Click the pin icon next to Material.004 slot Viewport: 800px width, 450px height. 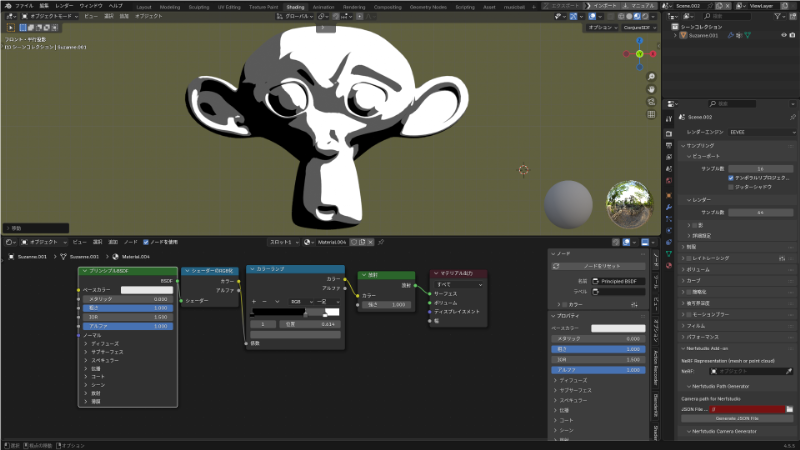coord(381,242)
